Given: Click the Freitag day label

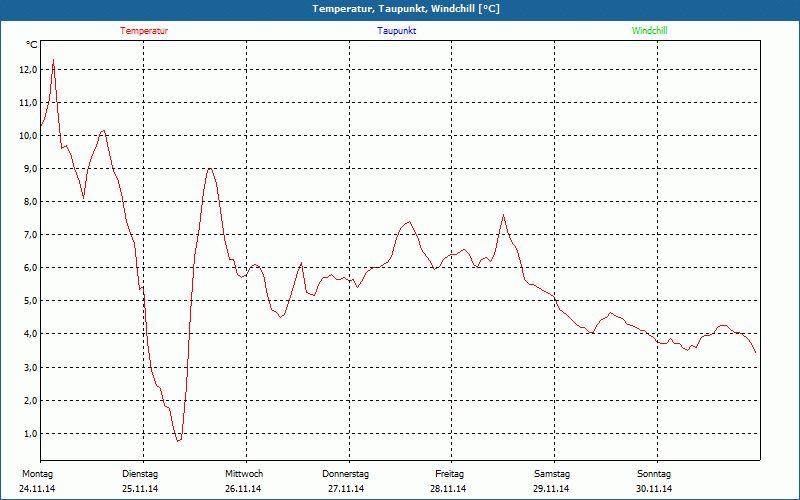Looking at the screenshot, I should pyautogui.click(x=449, y=474).
